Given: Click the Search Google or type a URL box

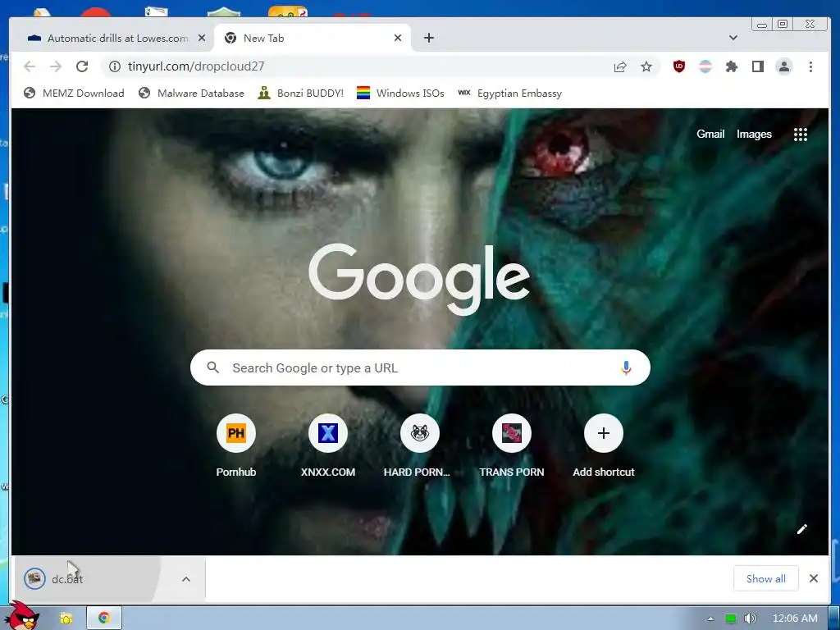Looking at the screenshot, I should pos(421,368).
